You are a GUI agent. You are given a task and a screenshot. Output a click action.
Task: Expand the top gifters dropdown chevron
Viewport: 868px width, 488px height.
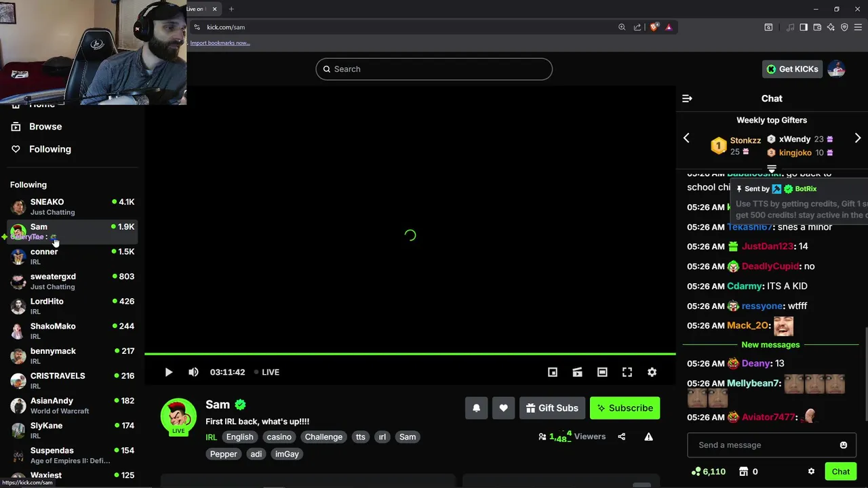[772, 168]
